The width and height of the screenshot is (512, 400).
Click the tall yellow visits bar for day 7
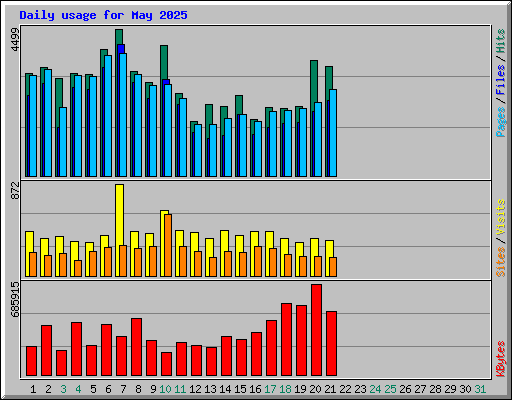tap(119, 215)
